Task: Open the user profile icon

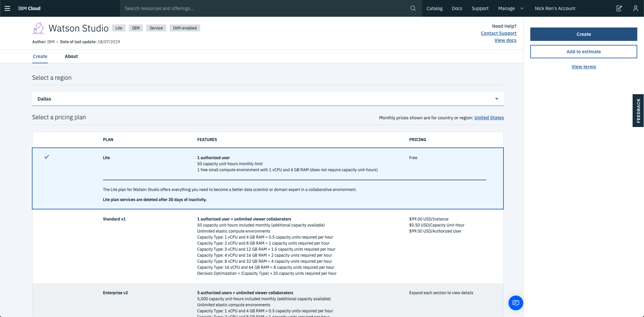Action: click(636, 8)
